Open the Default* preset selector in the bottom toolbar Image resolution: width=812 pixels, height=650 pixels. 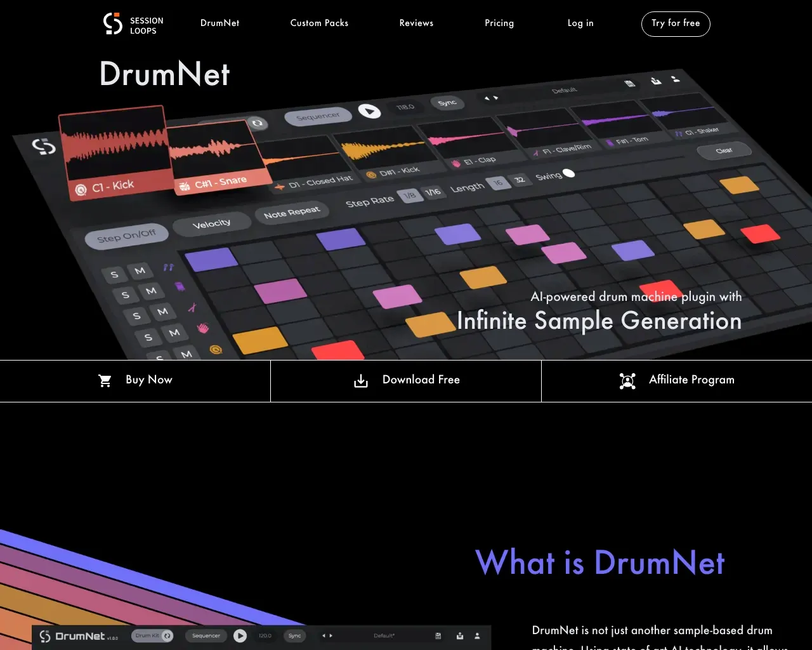[x=384, y=635]
